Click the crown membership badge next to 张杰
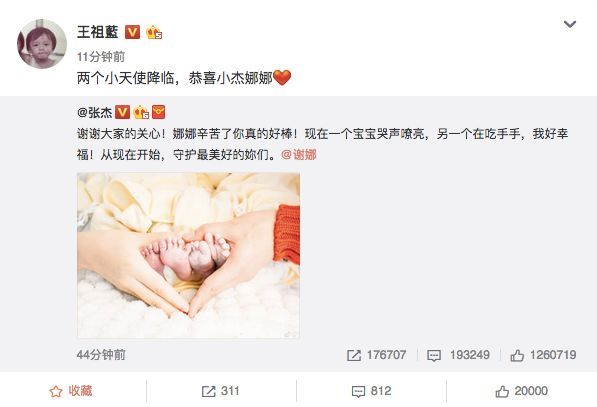Screen dimensions: 597x407 click(x=140, y=112)
